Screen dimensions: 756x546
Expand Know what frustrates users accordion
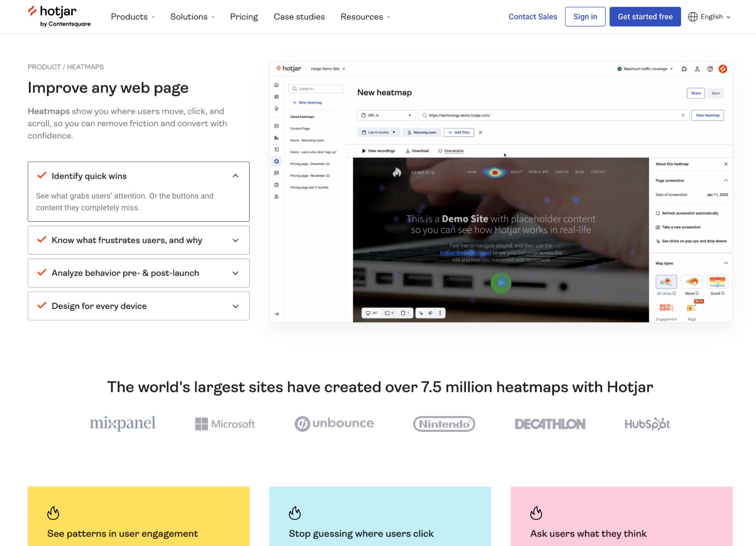point(138,240)
